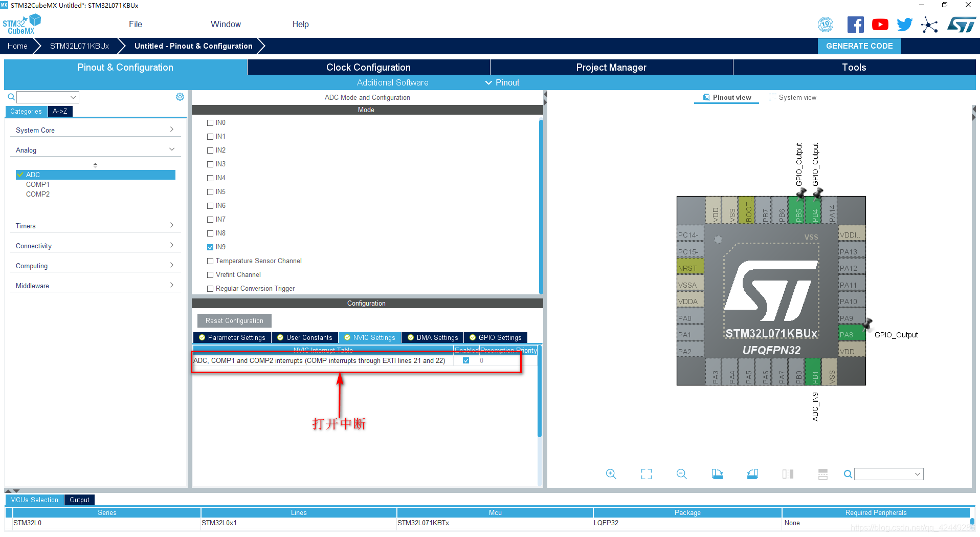980x537 pixels.
Task: Open the Window menu
Action: (226, 24)
